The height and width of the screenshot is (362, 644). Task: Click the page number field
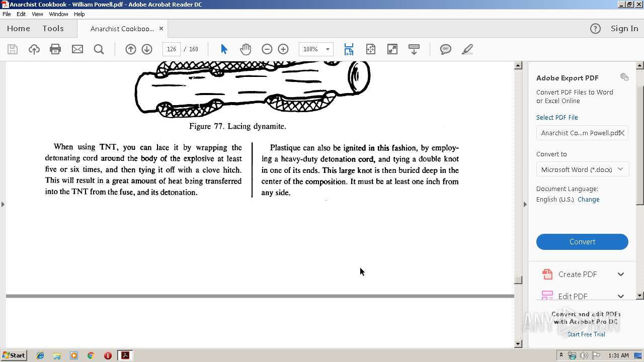172,49
